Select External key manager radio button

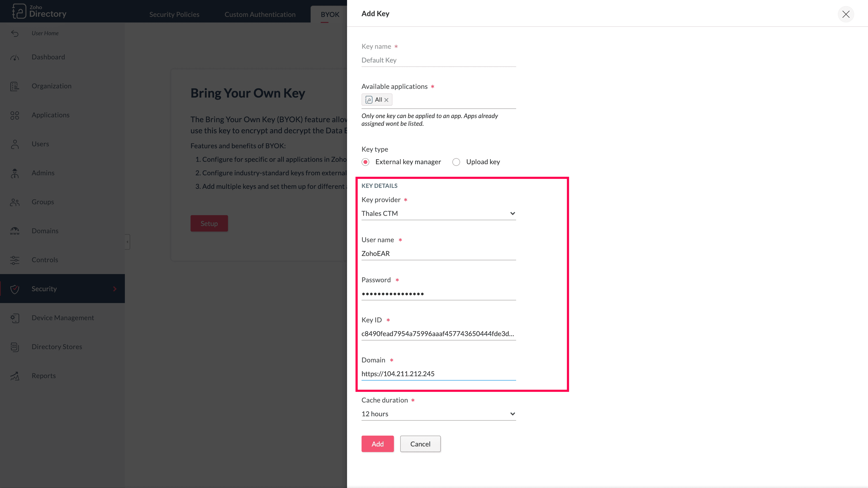[365, 162]
